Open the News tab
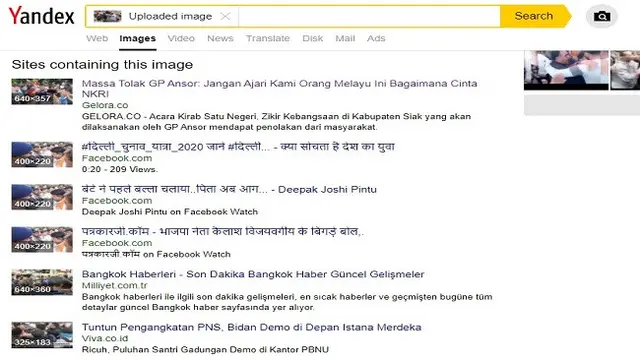 (220, 38)
